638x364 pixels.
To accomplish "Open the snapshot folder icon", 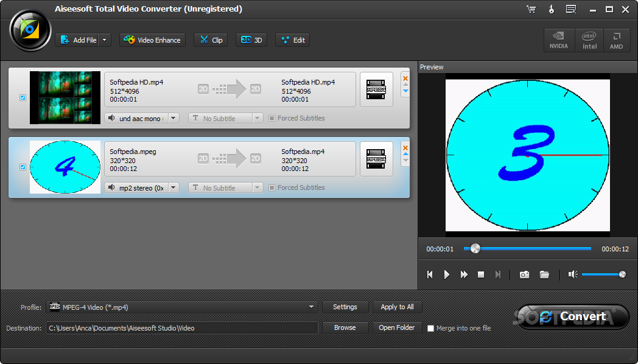I will pyautogui.click(x=544, y=275).
